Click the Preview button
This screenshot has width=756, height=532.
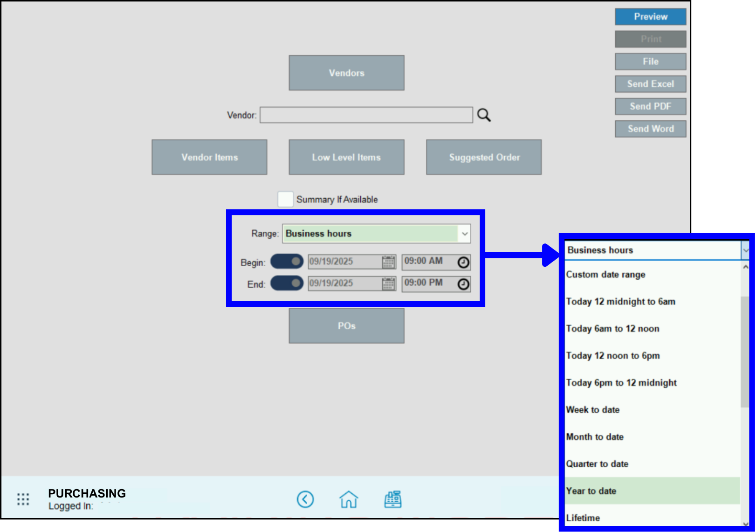pyautogui.click(x=650, y=17)
